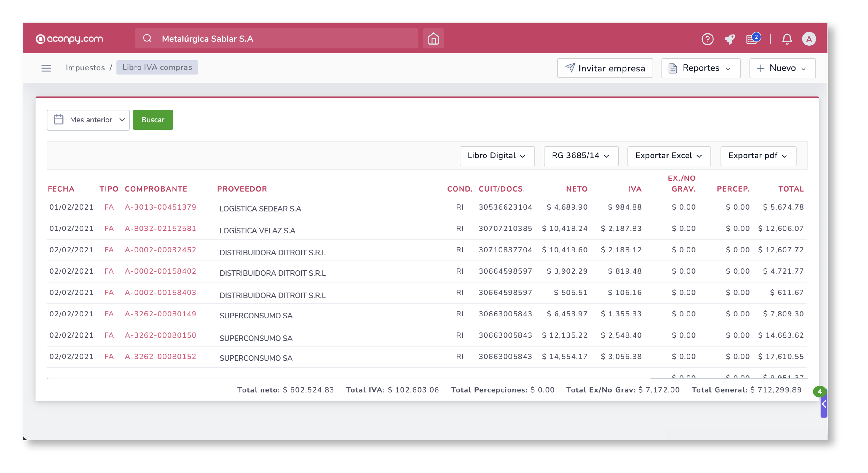Open the notifications bell icon

click(x=787, y=39)
